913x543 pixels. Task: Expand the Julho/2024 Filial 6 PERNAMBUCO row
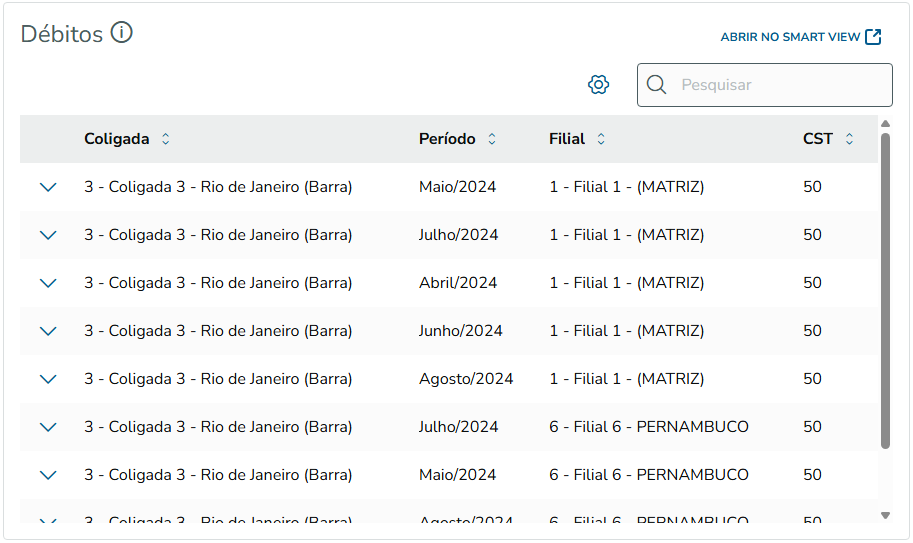[x=48, y=427]
